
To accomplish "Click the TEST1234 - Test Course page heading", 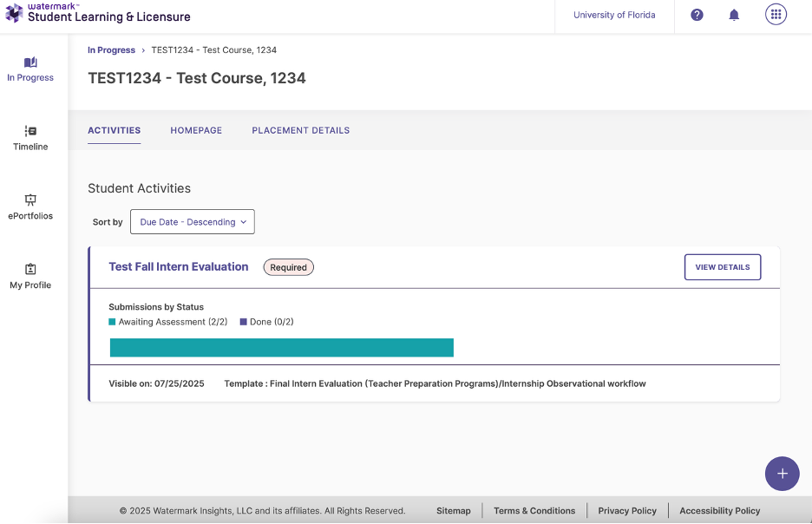I will 197,78.
